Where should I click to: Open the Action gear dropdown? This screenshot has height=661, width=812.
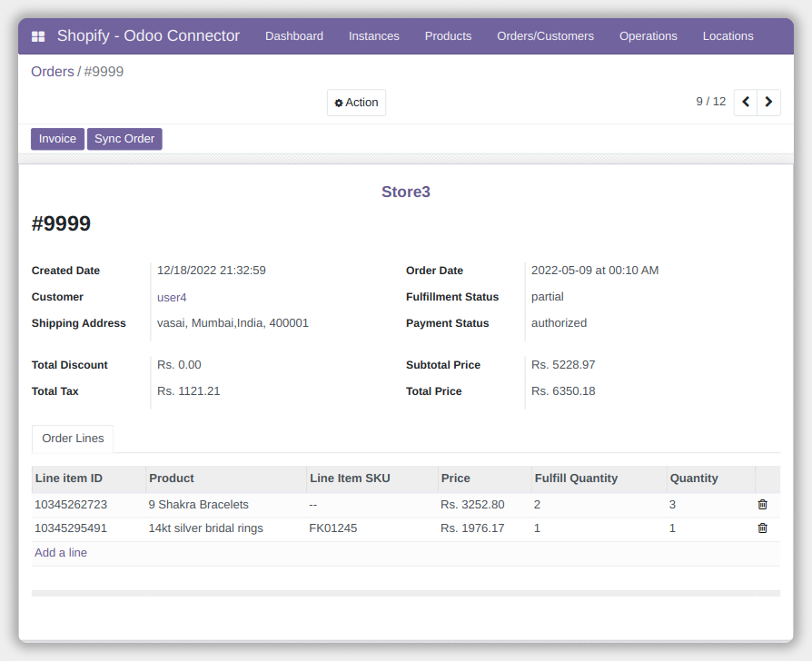(x=356, y=103)
